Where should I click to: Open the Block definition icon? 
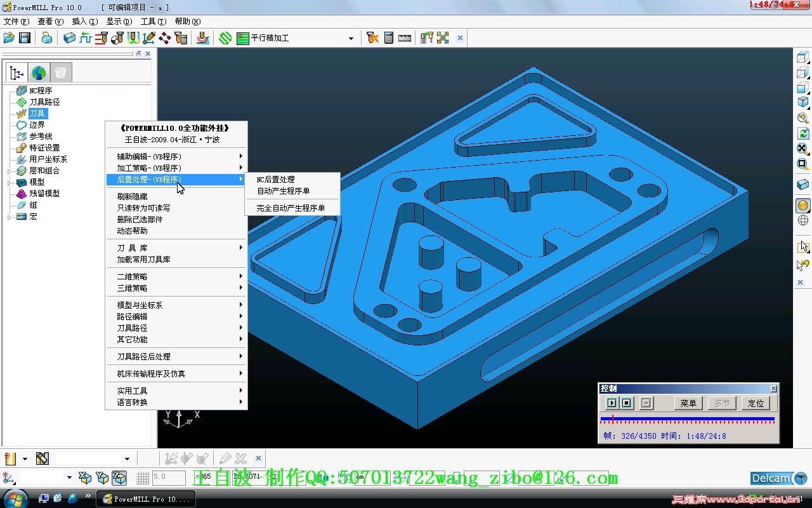coord(69,38)
